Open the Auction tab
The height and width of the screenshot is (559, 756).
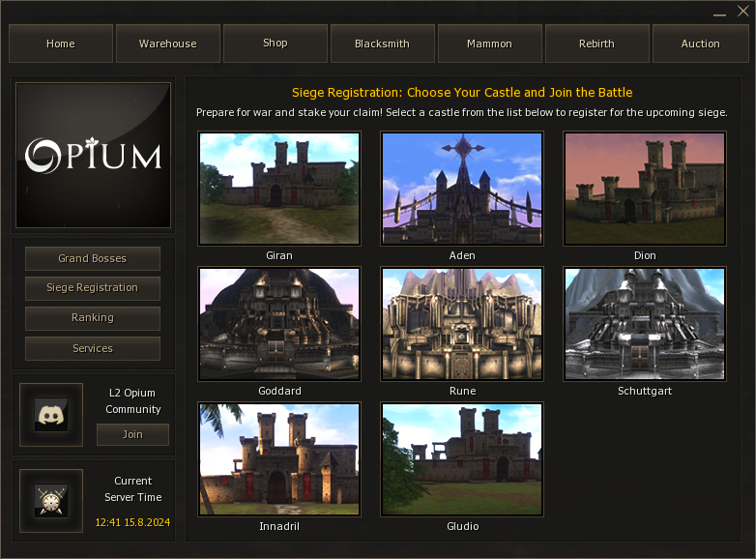701,44
